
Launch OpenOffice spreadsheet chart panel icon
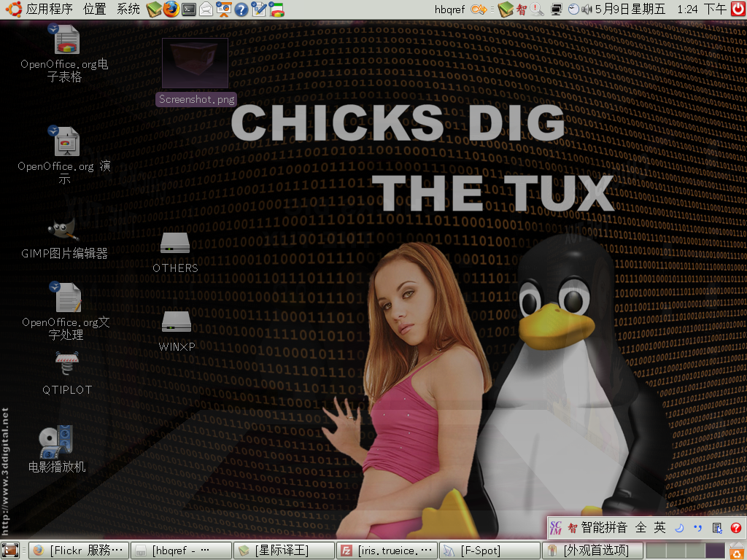coord(276,9)
